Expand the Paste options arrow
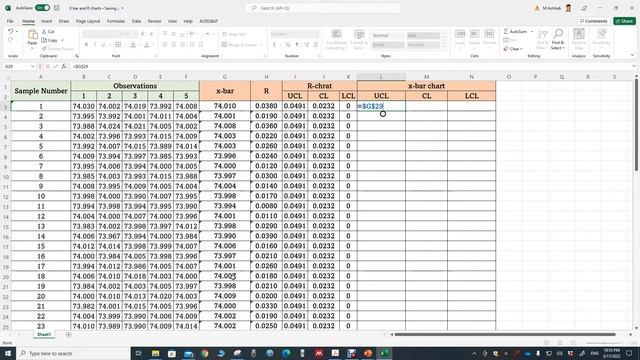Viewport: 640px width, 360px height. 32,48
